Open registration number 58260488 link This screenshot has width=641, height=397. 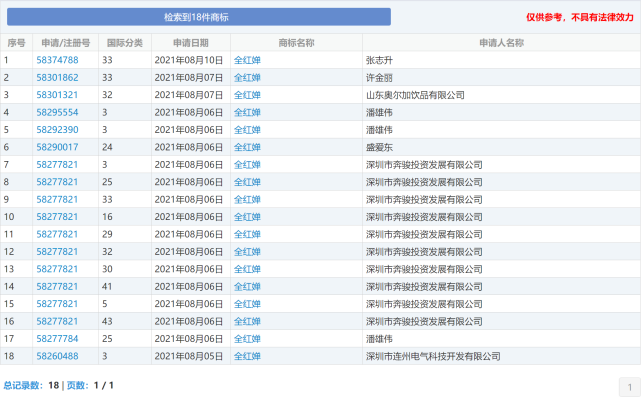pyautogui.click(x=57, y=356)
